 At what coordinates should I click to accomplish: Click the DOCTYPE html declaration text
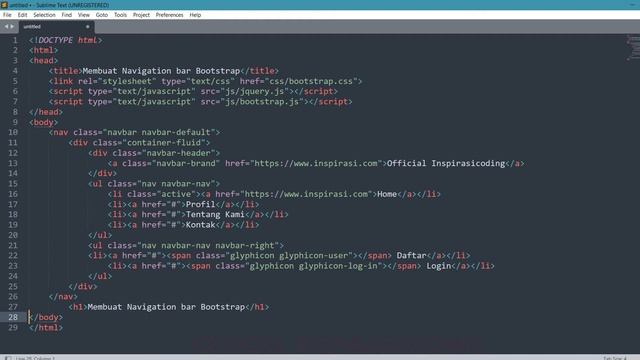[x=65, y=40]
